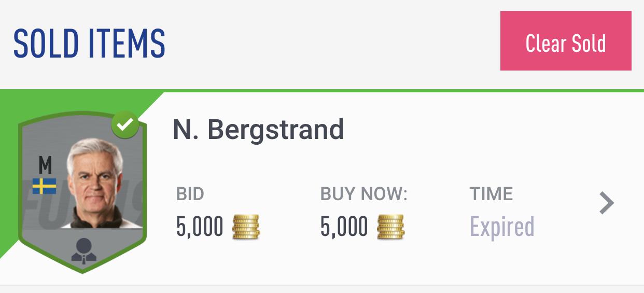Image resolution: width=644 pixels, height=293 pixels.
Task: Click the BID value 5,000
Action: (200, 227)
